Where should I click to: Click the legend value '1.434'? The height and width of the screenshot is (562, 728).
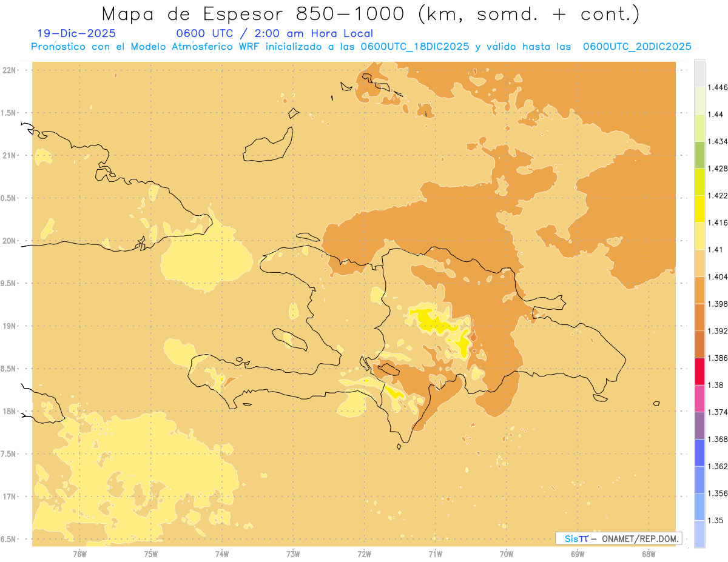pos(717,141)
